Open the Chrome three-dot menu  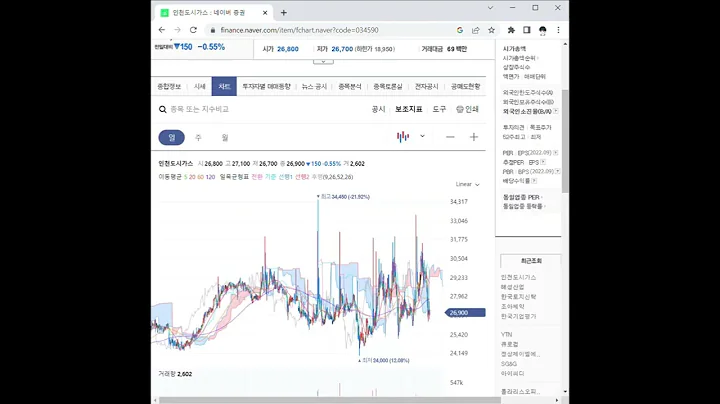click(558, 30)
